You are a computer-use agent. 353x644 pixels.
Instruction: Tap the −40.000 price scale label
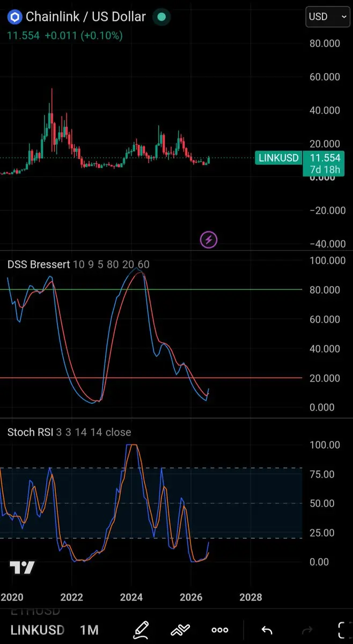(327, 244)
